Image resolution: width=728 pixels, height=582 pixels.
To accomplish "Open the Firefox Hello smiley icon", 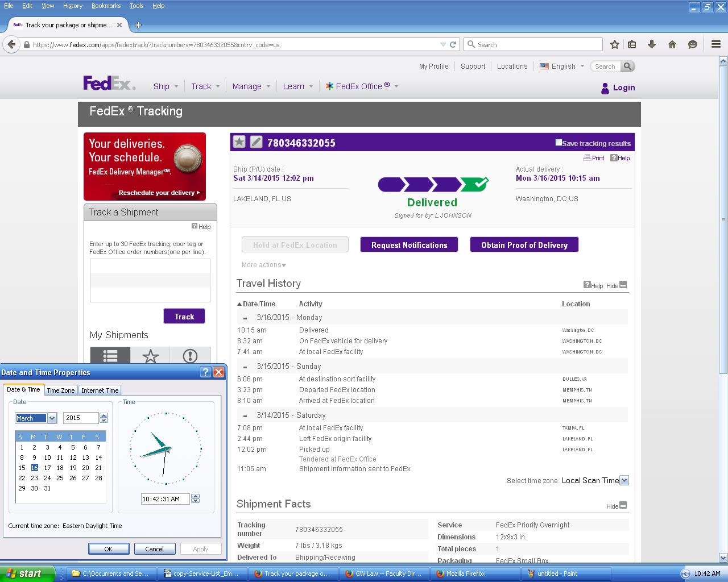I will (x=693, y=44).
